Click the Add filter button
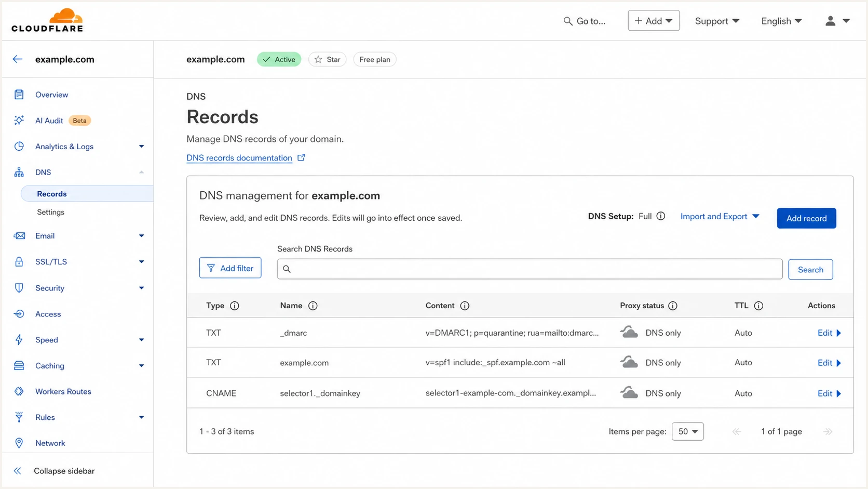Viewport: 868px width, 489px height. point(230,268)
